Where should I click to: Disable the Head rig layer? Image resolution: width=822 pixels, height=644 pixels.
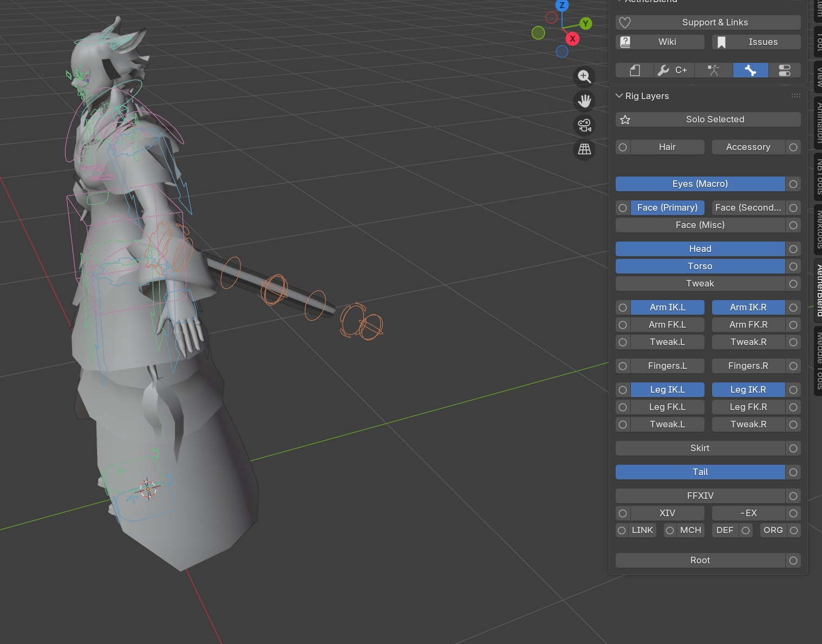pyautogui.click(x=700, y=249)
